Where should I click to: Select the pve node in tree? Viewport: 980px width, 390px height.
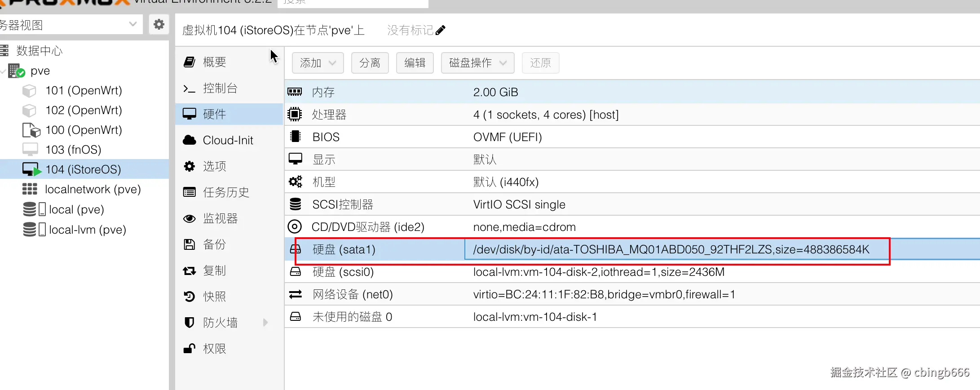tap(40, 71)
